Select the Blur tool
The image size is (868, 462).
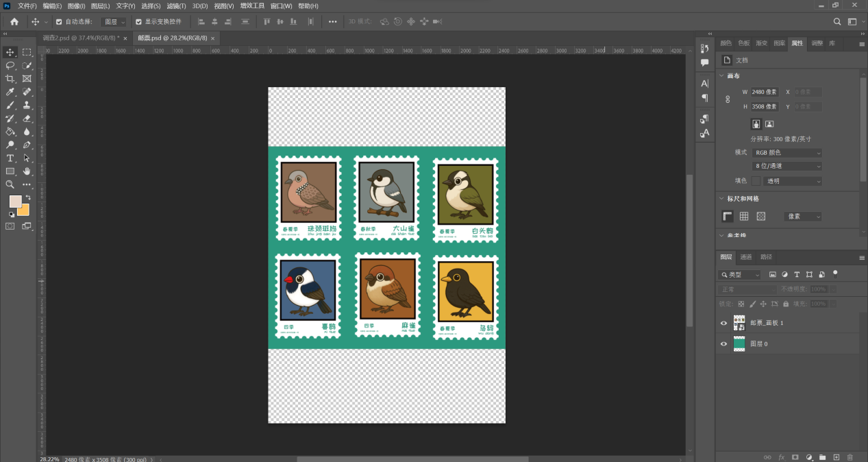pos(27,132)
